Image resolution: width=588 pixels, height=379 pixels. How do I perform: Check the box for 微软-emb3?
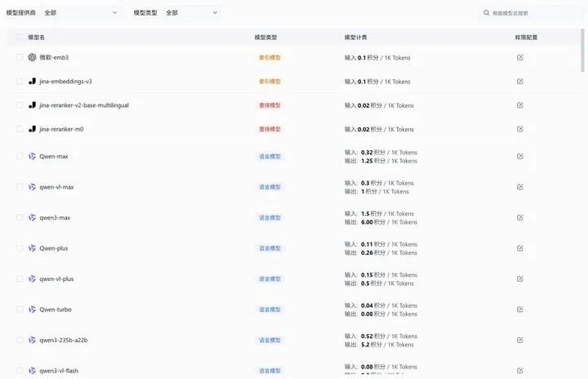pyautogui.click(x=20, y=57)
